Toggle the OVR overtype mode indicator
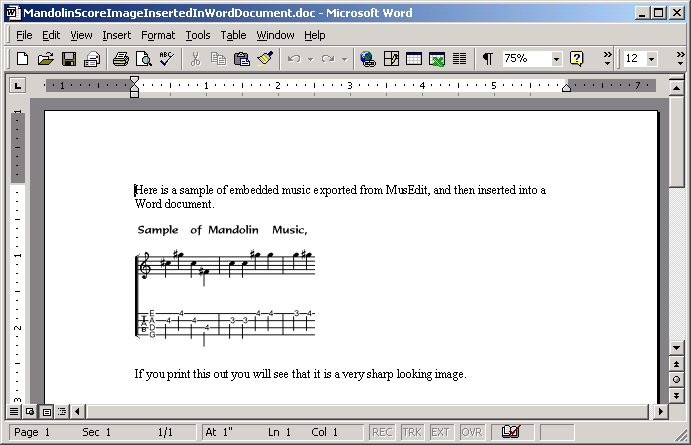Image resolution: width=691 pixels, height=445 pixels. point(471,432)
